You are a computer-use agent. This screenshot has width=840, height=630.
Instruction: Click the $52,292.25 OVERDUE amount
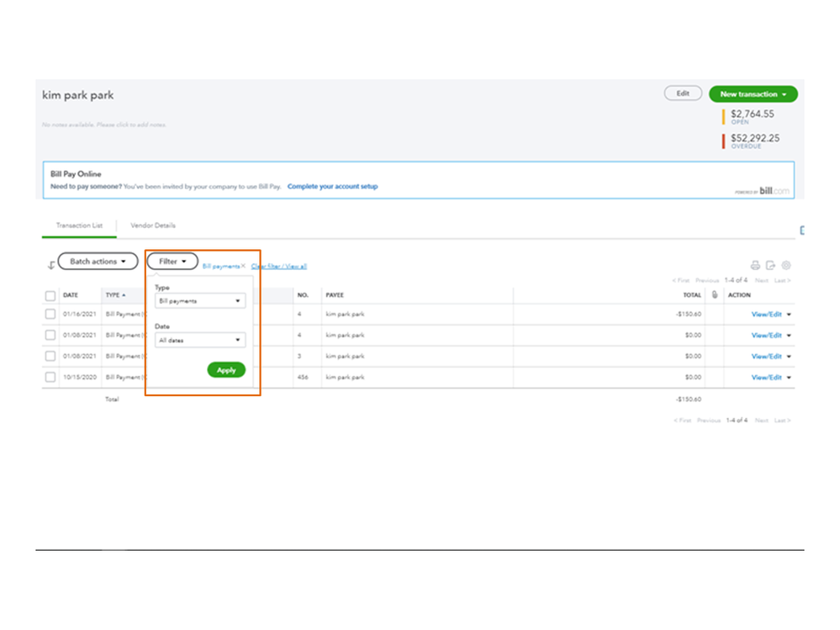(755, 138)
